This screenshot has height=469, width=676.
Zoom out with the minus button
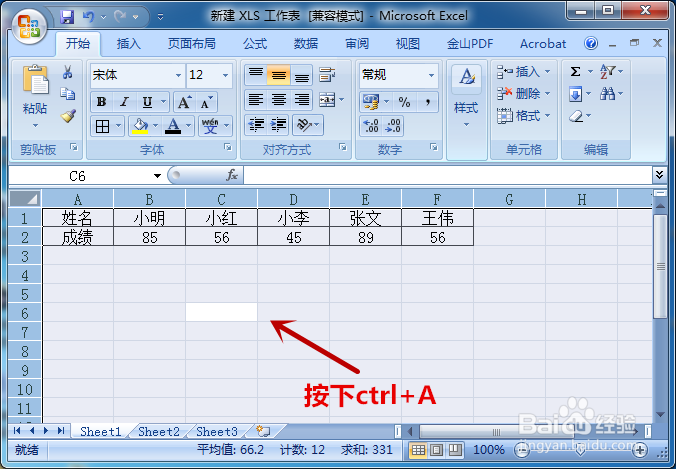tap(522, 451)
